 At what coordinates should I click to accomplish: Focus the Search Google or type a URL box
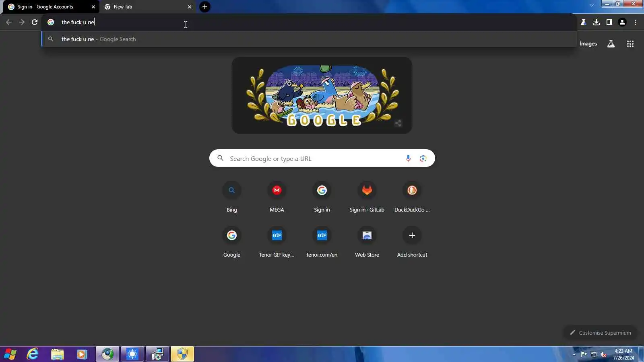click(x=322, y=158)
